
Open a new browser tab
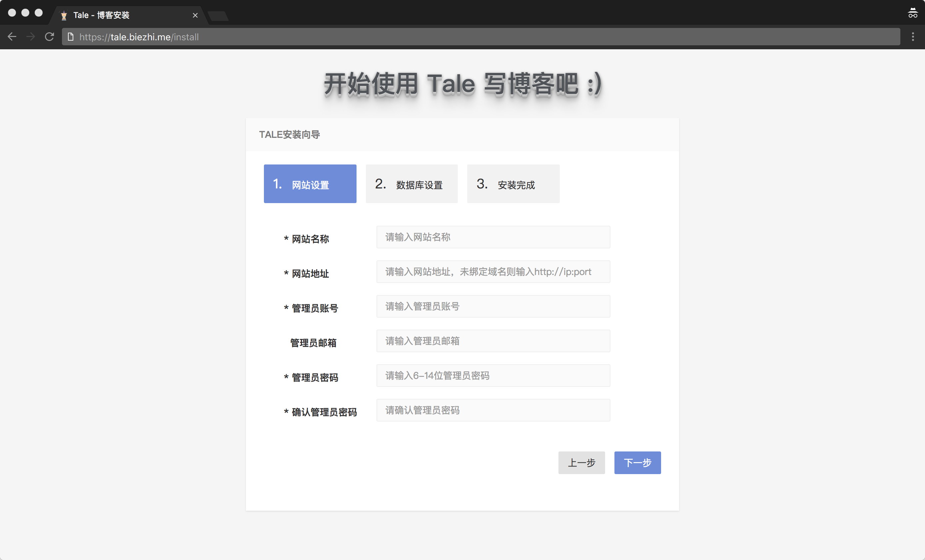click(218, 16)
